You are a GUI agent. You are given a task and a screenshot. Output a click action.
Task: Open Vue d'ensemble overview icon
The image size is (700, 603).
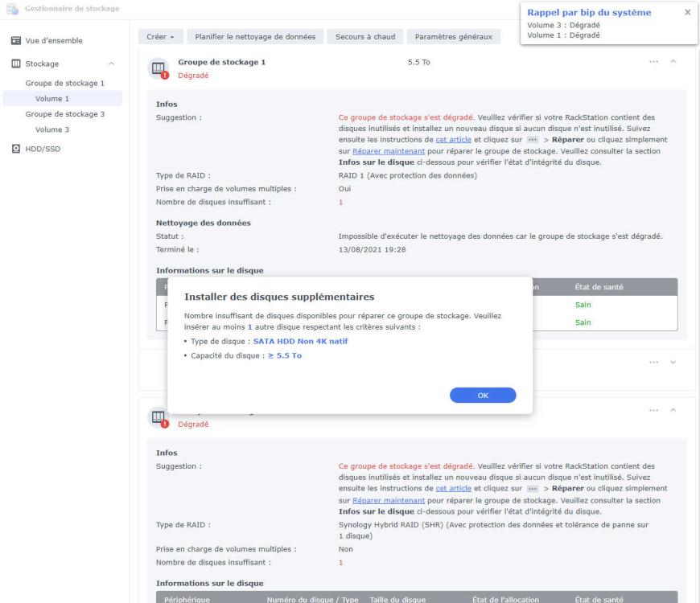tap(15, 40)
